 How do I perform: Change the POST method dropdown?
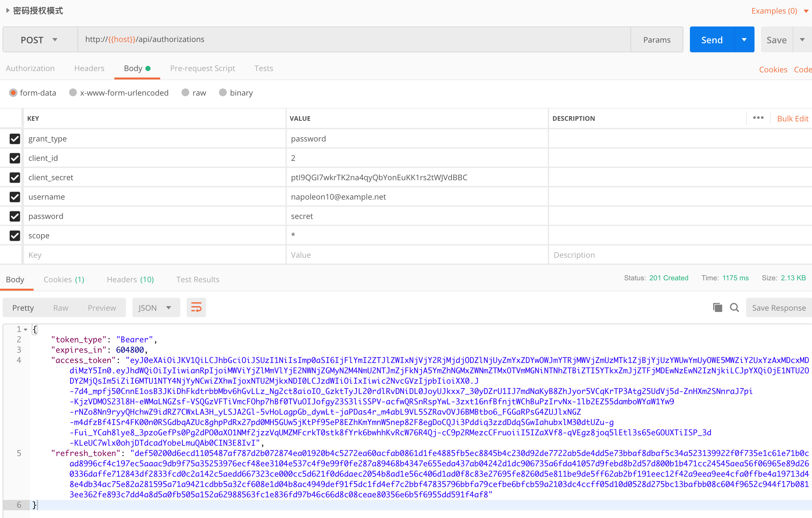click(x=39, y=39)
